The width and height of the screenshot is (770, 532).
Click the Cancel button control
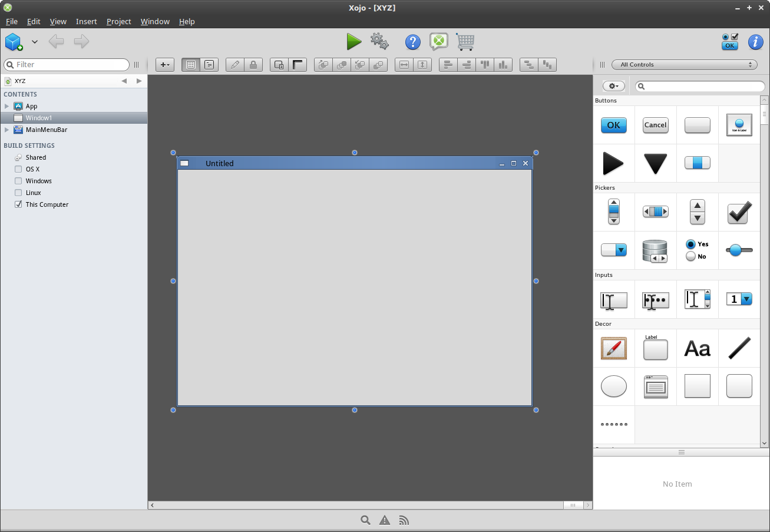click(655, 125)
